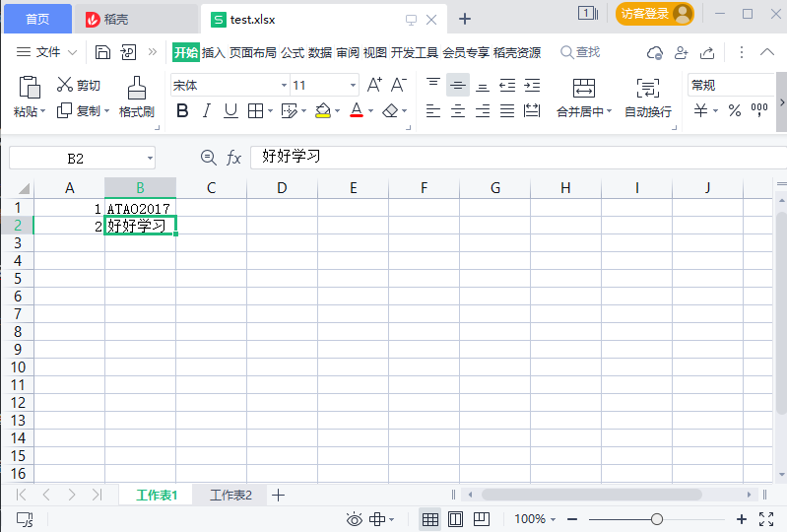
Task: Toggle bold formatting
Action: [181, 111]
